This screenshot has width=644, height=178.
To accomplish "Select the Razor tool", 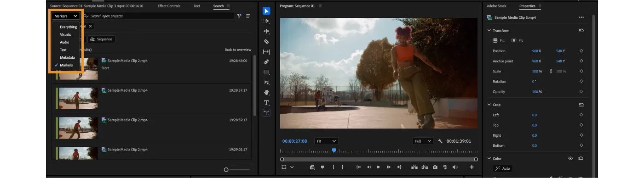I will click(266, 41).
